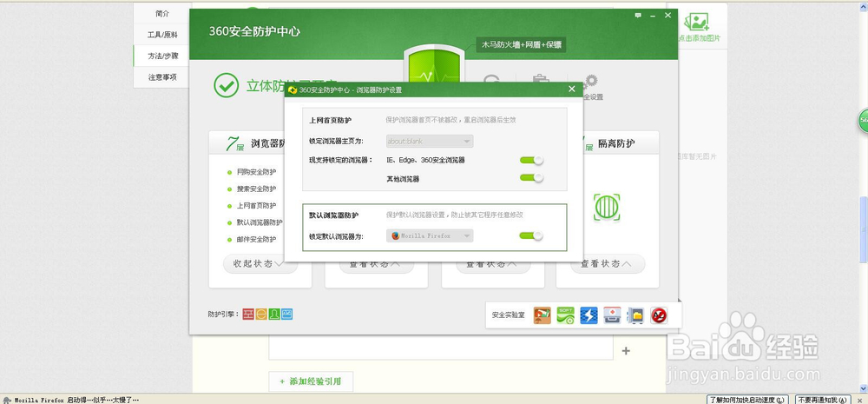Click 了解如何加快启动速度(L) button
Image resolution: width=868 pixels, height=404 pixels.
[748, 400]
